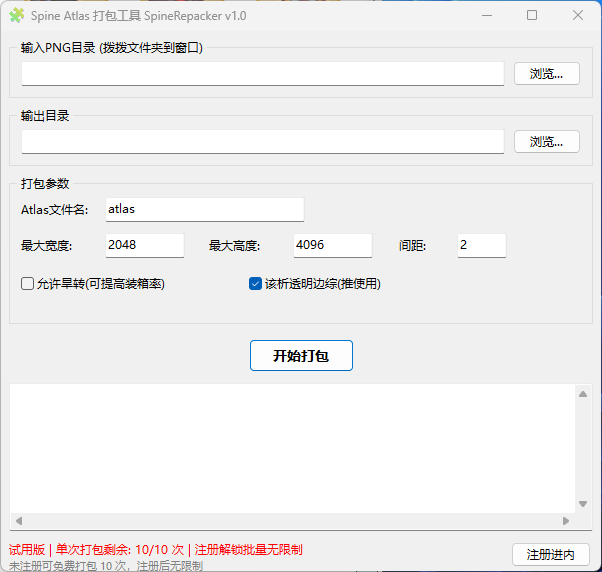Click the 最大宽度 label

46,246
